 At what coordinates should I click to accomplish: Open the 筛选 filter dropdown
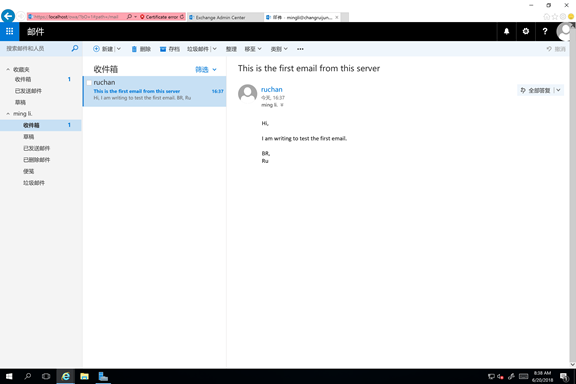(206, 69)
